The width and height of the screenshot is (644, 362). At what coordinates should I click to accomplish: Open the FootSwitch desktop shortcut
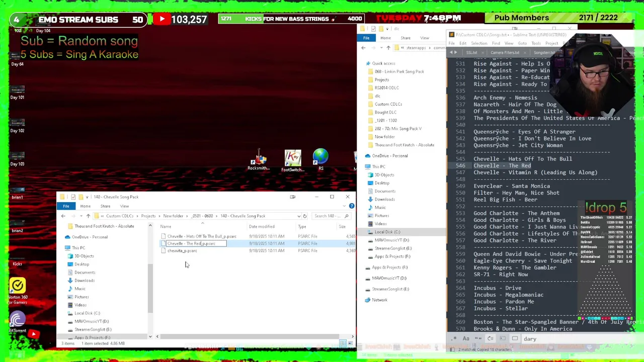tap(293, 161)
